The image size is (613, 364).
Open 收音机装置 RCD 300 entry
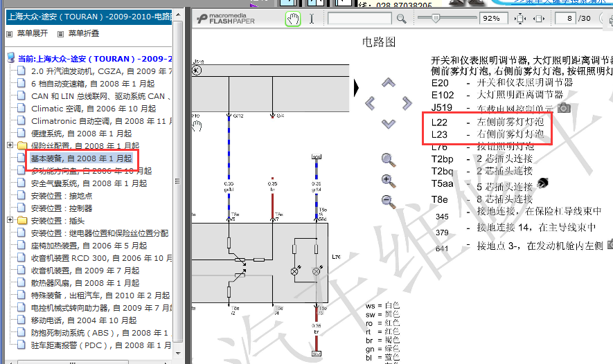(x=101, y=258)
